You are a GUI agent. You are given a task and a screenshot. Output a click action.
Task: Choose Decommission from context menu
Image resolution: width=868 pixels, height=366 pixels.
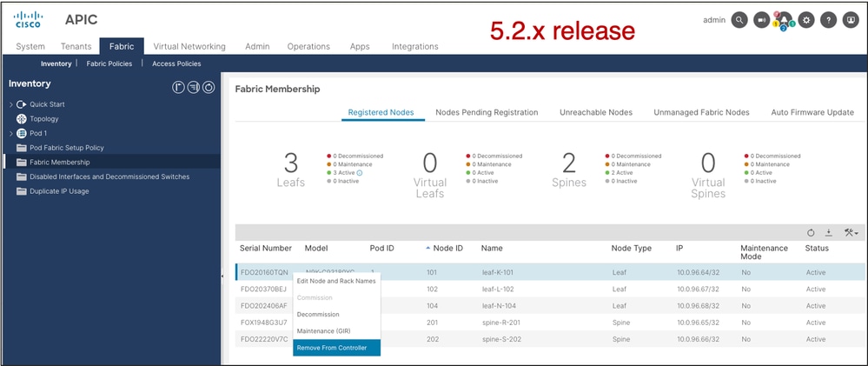point(336,314)
